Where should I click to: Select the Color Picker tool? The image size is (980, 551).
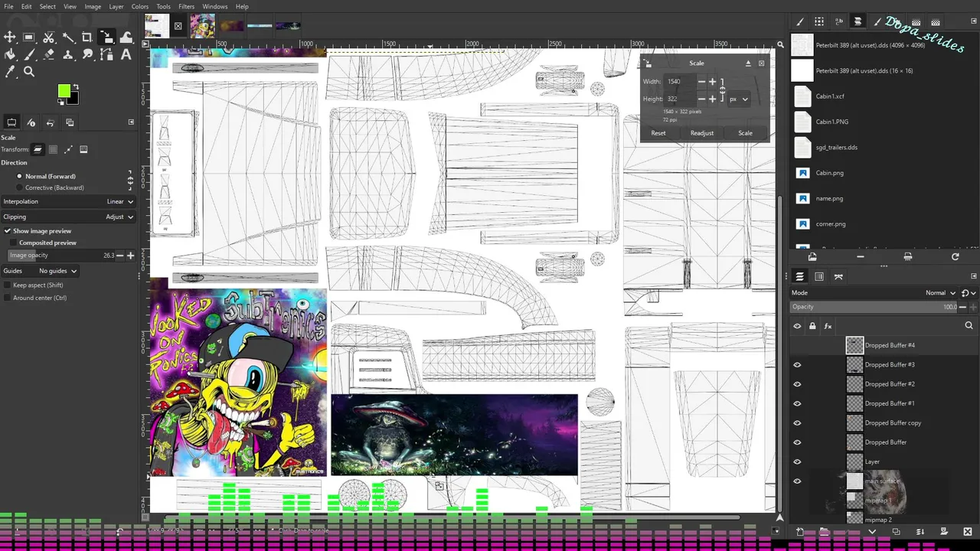pyautogui.click(x=10, y=72)
